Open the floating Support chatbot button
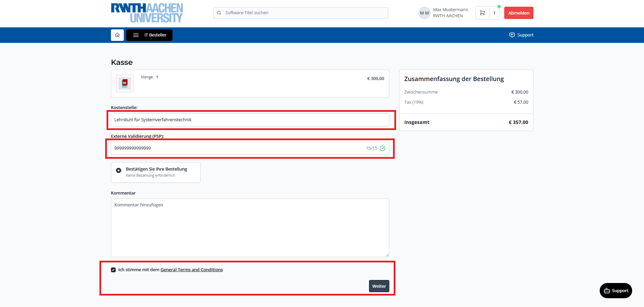Viewport: 644px width, 307px height. click(x=616, y=290)
